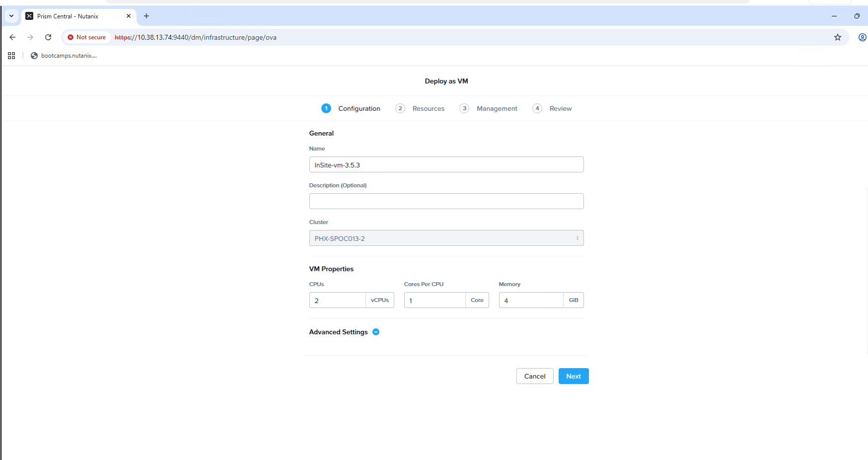This screenshot has height=460, width=868.
Task: Go to the Resources step
Action: point(428,108)
